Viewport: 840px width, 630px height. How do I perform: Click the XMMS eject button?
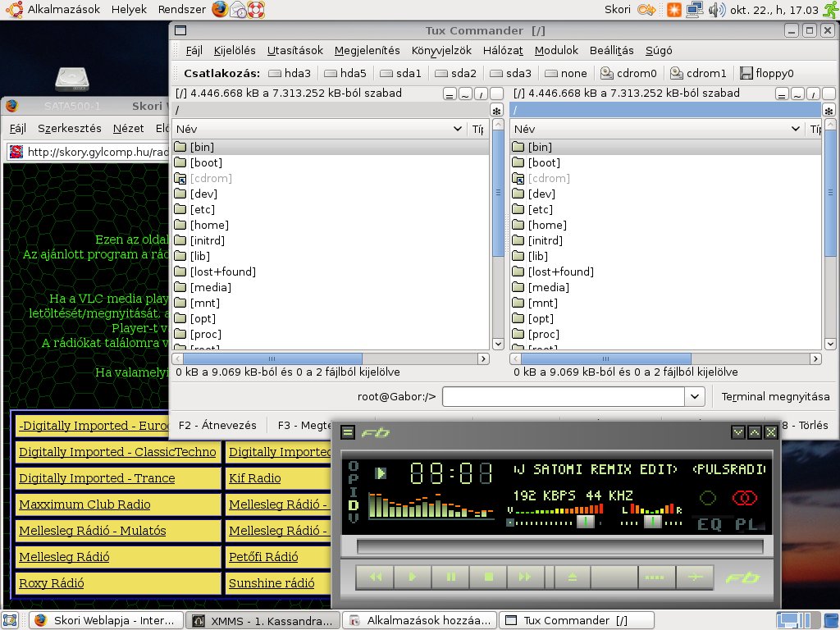point(573,577)
